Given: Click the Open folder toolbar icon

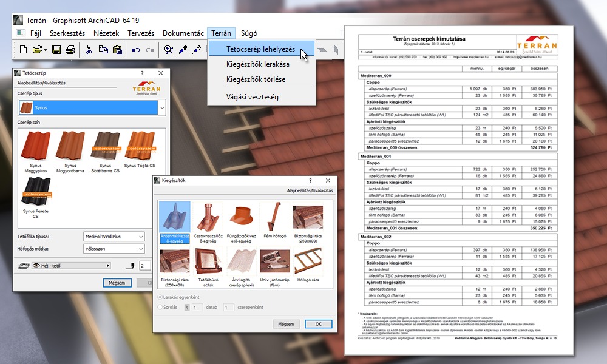Looking at the screenshot, I should coord(37,50).
